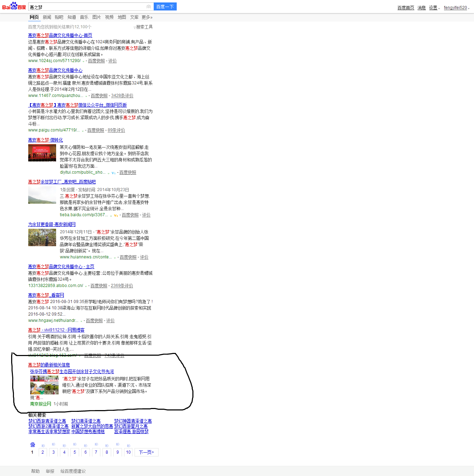The height and width of the screenshot is (476, 474).
Task: Go to next page with 下一页>
Action: (146, 452)
